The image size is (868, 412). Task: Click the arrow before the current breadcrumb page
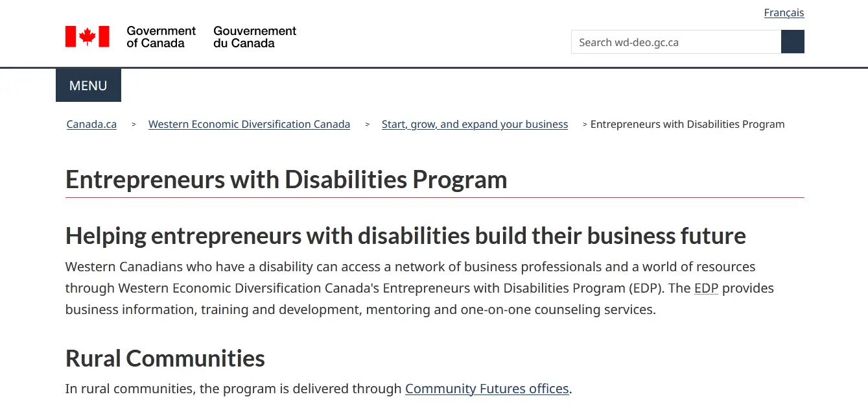point(585,125)
